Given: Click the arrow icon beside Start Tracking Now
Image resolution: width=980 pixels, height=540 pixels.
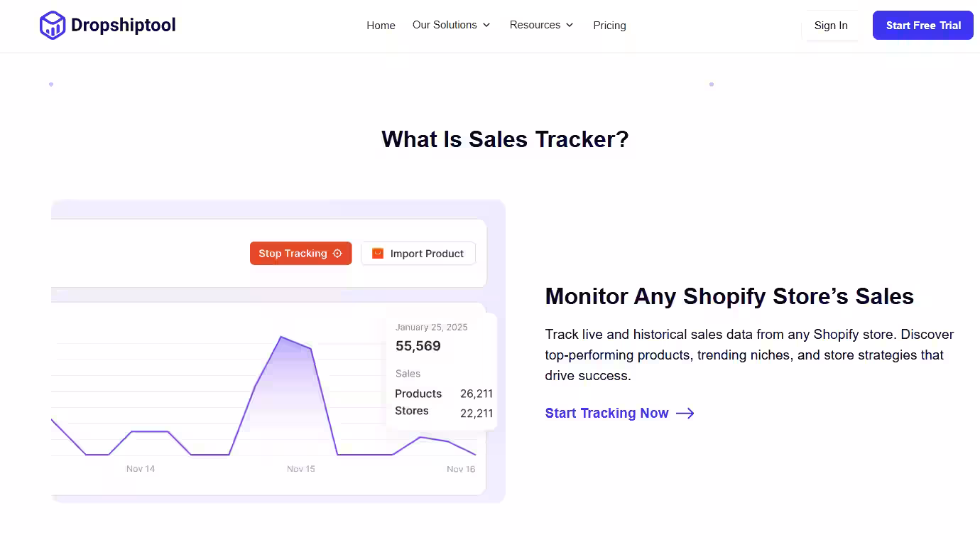Looking at the screenshot, I should tap(685, 413).
